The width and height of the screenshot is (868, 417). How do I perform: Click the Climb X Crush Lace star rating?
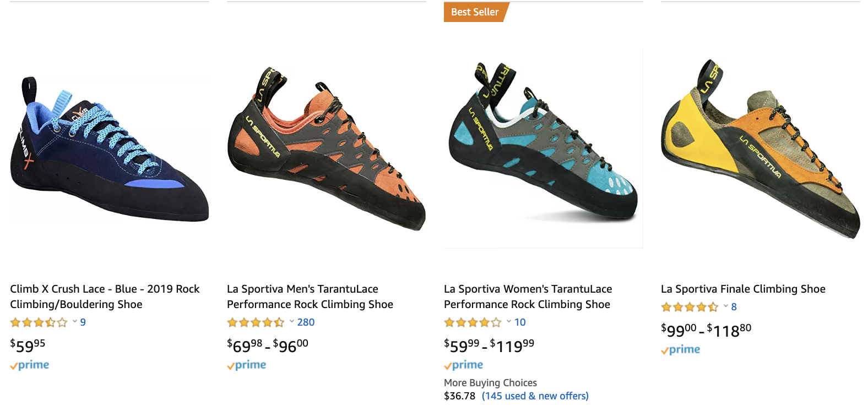click(39, 322)
